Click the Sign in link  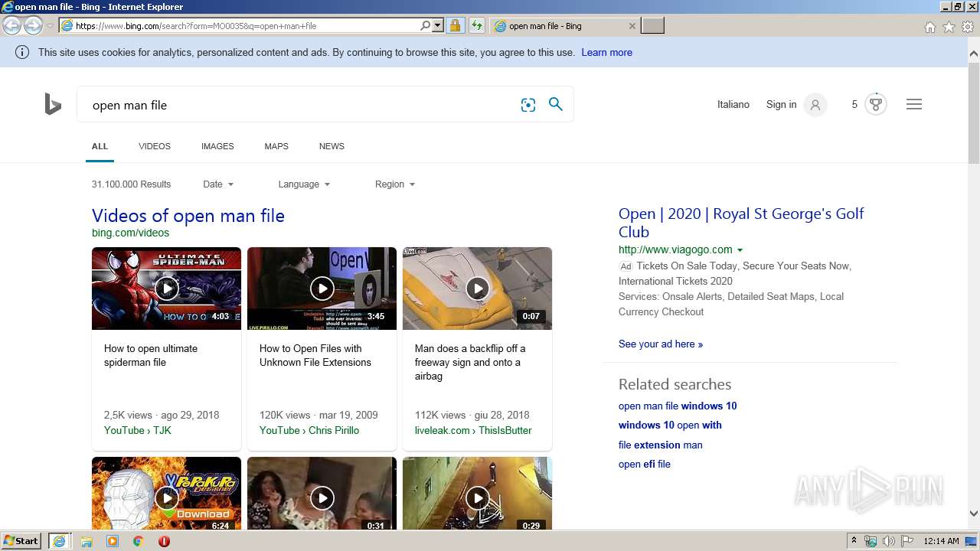(x=781, y=105)
